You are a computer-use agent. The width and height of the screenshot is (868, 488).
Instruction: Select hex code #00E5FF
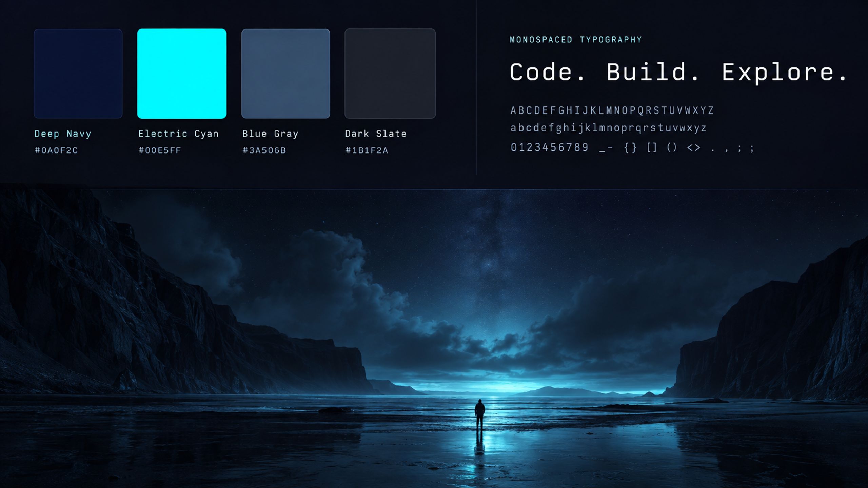point(160,150)
